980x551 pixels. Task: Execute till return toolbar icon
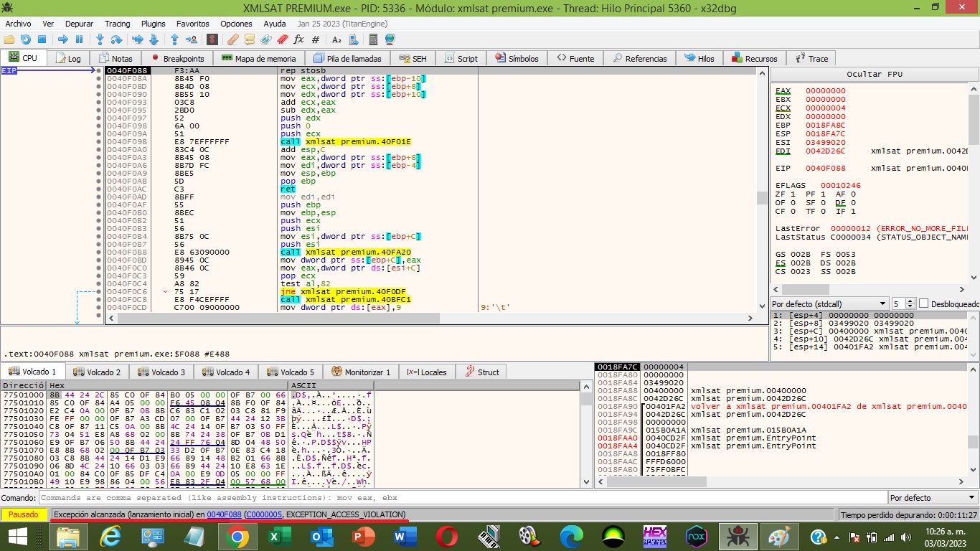(x=175, y=39)
